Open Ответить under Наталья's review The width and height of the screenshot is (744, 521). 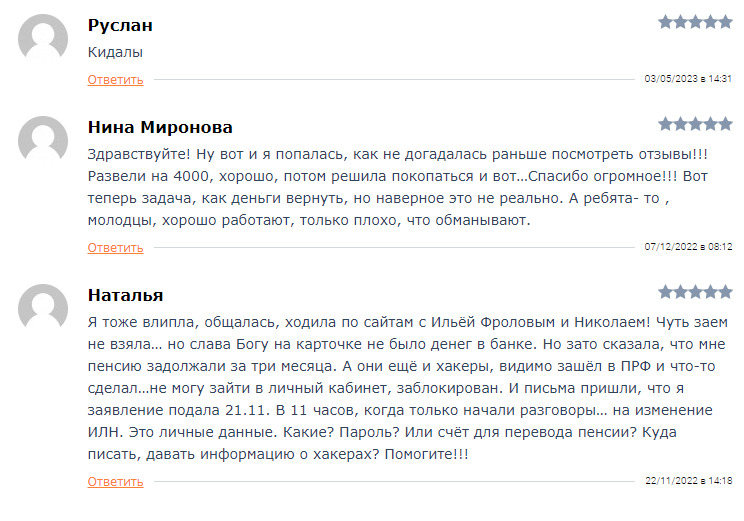(115, 482)
